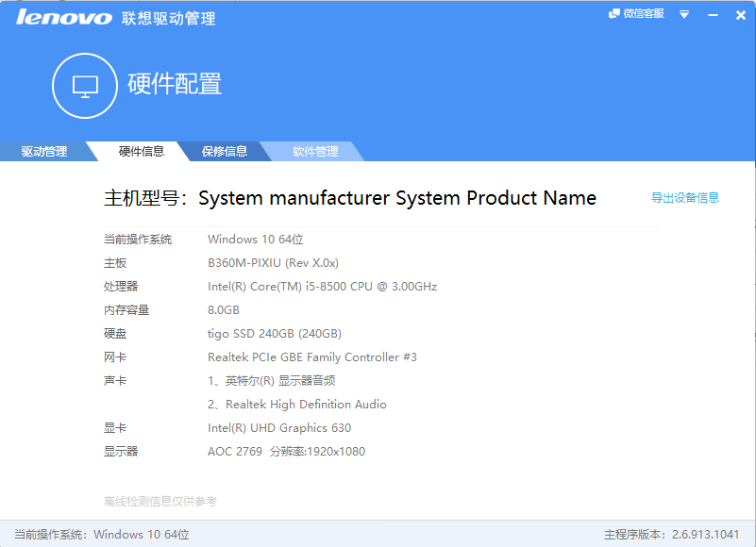Click the 硬盘 row label

coord(115,334)
